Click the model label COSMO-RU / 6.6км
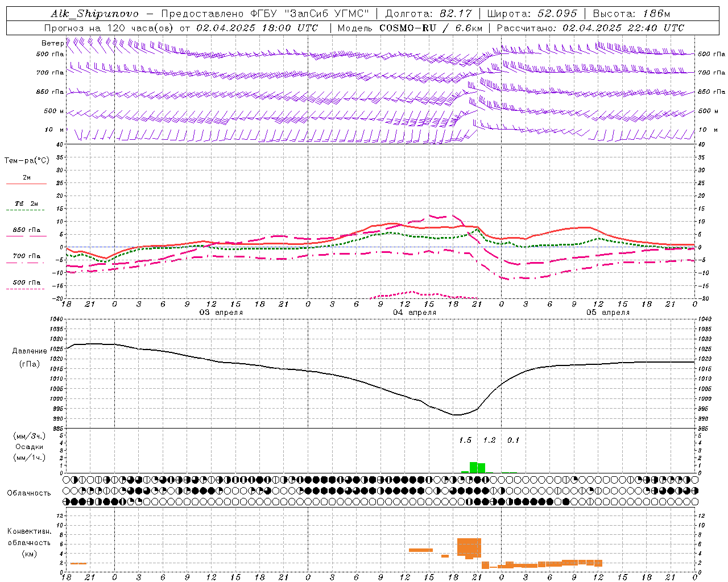 [431, 28]
